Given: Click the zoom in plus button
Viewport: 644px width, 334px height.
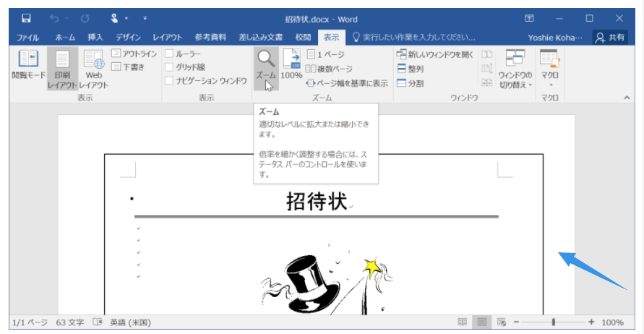Looking at the screenshot, I should click(591, 322).
